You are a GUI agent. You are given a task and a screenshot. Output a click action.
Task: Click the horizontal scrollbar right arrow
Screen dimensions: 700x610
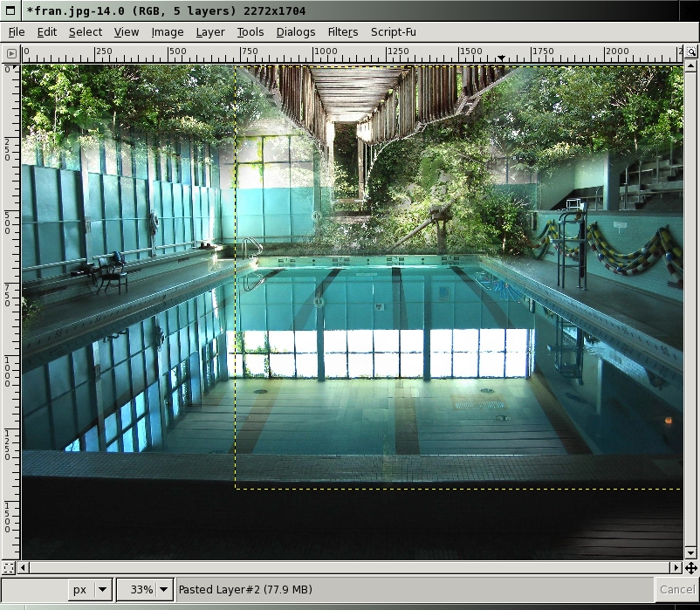676,567
